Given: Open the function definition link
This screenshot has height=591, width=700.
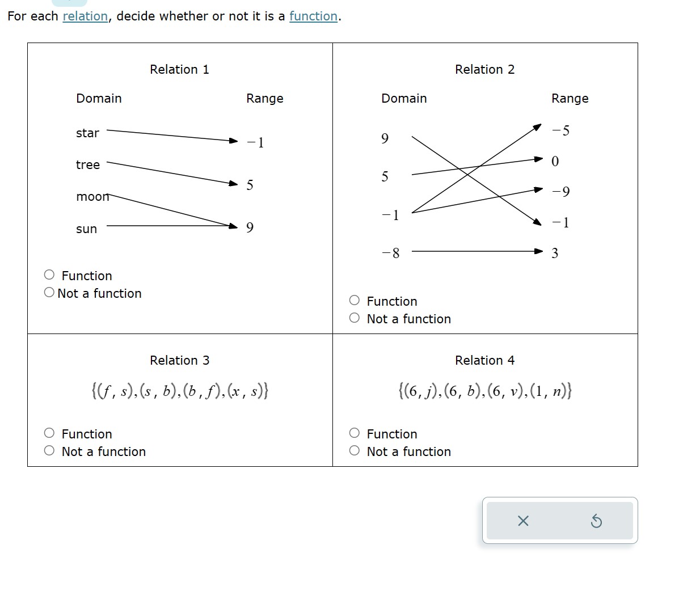Looking at the screenshot, I should click(313, 16).
